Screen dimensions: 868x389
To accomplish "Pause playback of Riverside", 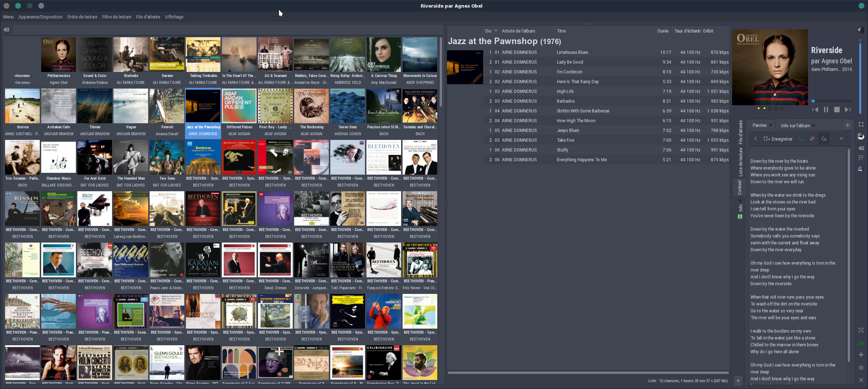I will pos(826,110).
